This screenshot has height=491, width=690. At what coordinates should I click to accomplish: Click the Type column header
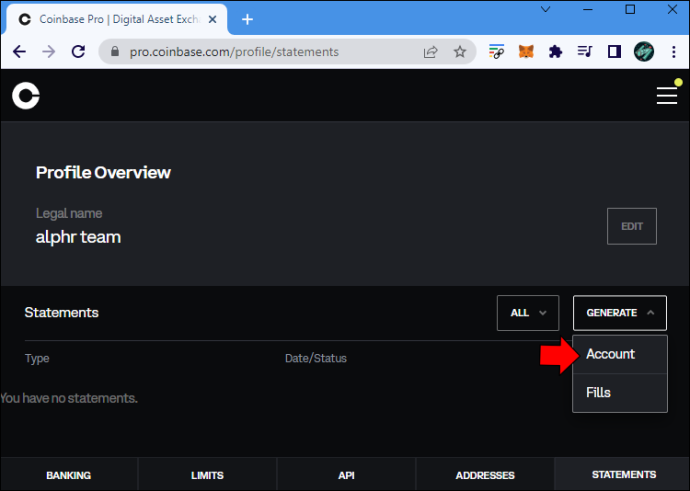(x=37, y=358)
